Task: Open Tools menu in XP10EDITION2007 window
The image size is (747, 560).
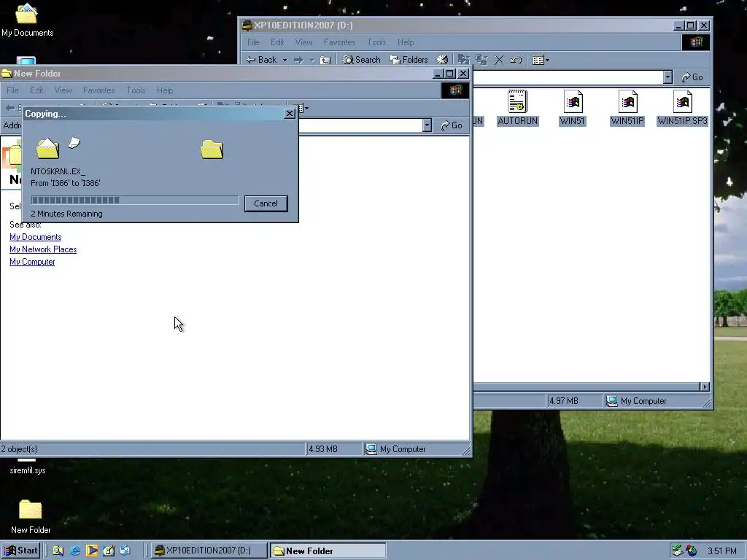Action: click(x=376, y=42)
